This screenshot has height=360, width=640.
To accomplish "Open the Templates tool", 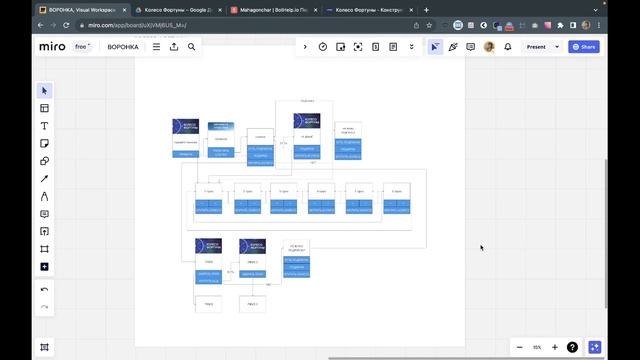I will click(44, 108).
